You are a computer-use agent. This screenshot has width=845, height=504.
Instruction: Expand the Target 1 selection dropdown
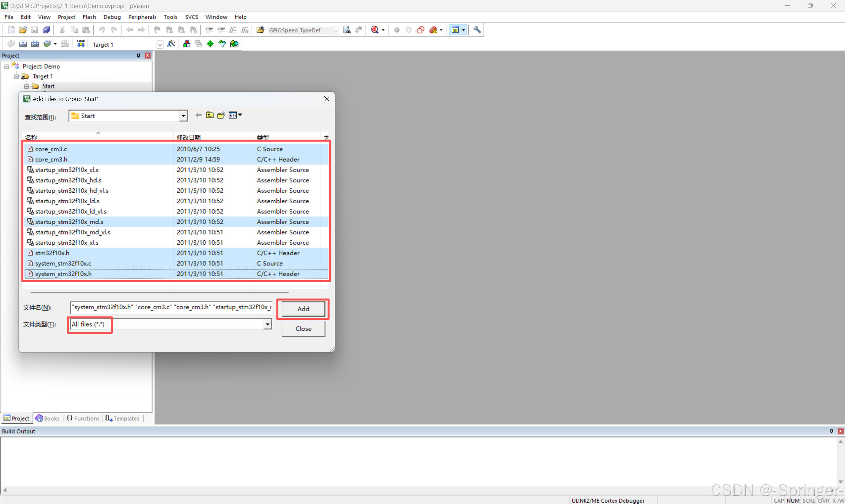pos(160,45)
